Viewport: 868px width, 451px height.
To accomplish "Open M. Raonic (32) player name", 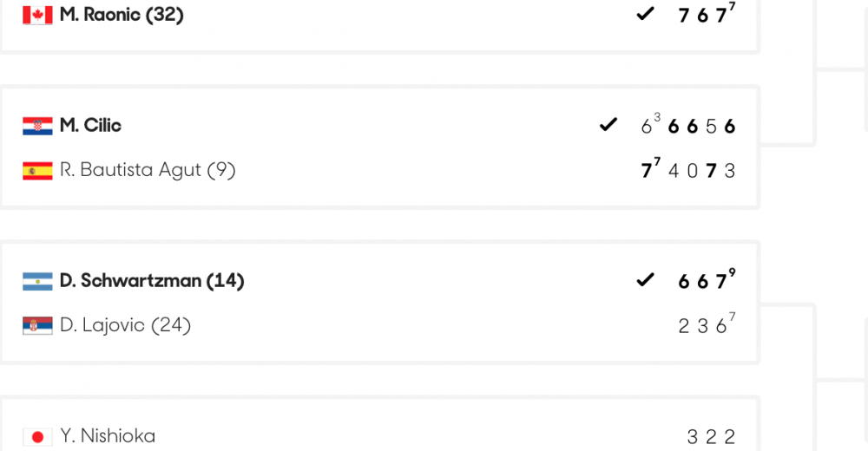I will coord(122,15).
